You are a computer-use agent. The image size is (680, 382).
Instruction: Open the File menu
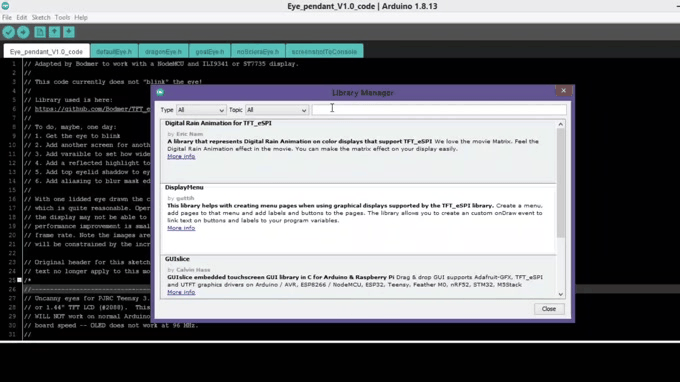pyautogui.click(x=7, y=17)
